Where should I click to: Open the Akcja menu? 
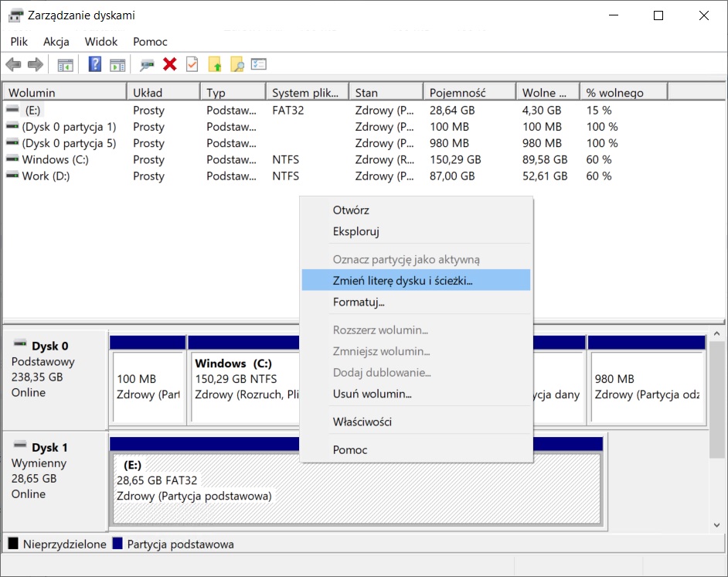56,42
